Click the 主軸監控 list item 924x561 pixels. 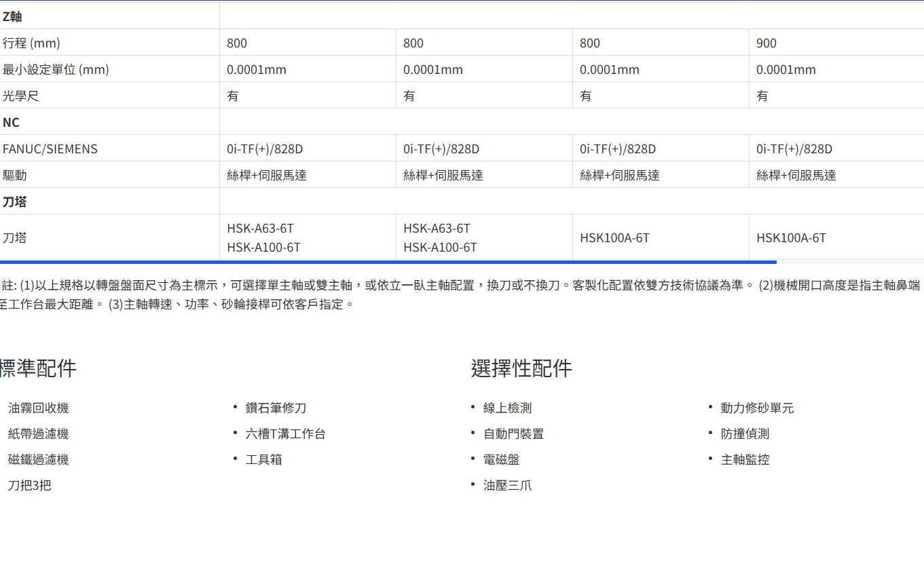(x=745, y=460)
